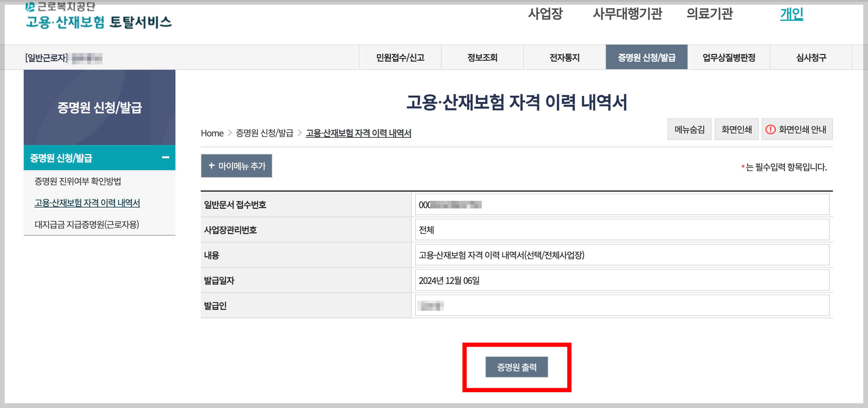Click the warning icon beside 화면인쇄 안내
Viewport: 868px width, 408px height.
[x=772, y=129]
